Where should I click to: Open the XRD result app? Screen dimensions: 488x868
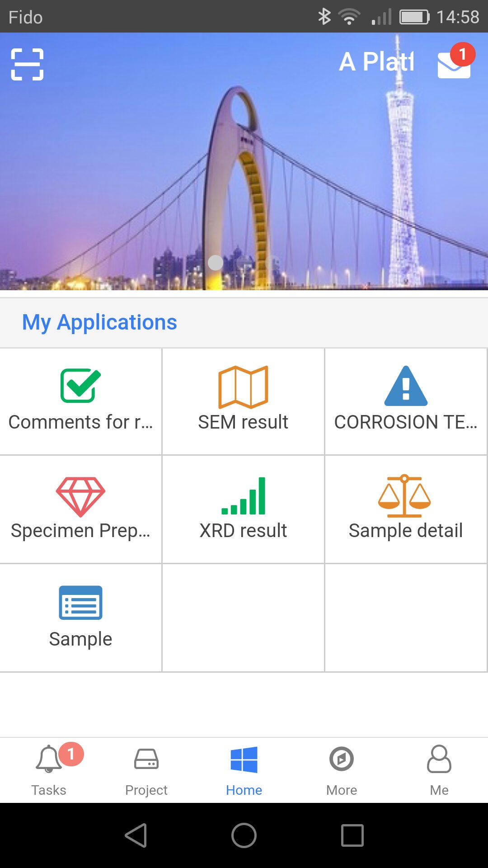click(x=243, y=509)
